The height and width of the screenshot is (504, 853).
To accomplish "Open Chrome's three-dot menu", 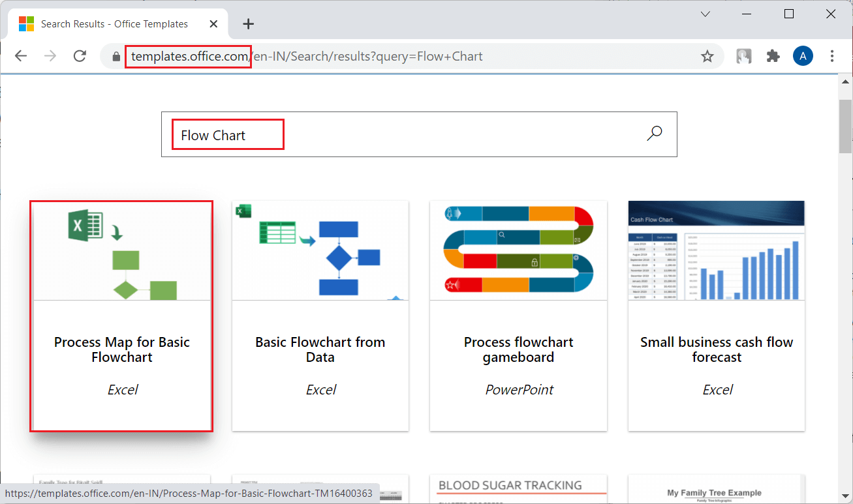I will click(x=832, y=56).
